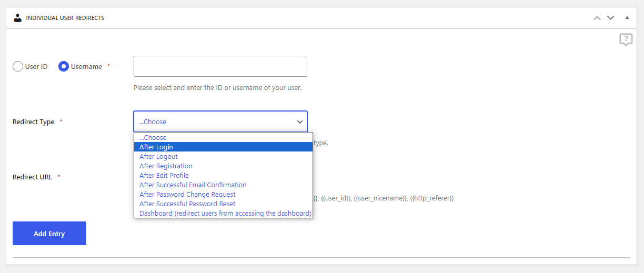Click the Add Entry button
This screenshot has width=644, height=273.
click(x=49, y=233)
